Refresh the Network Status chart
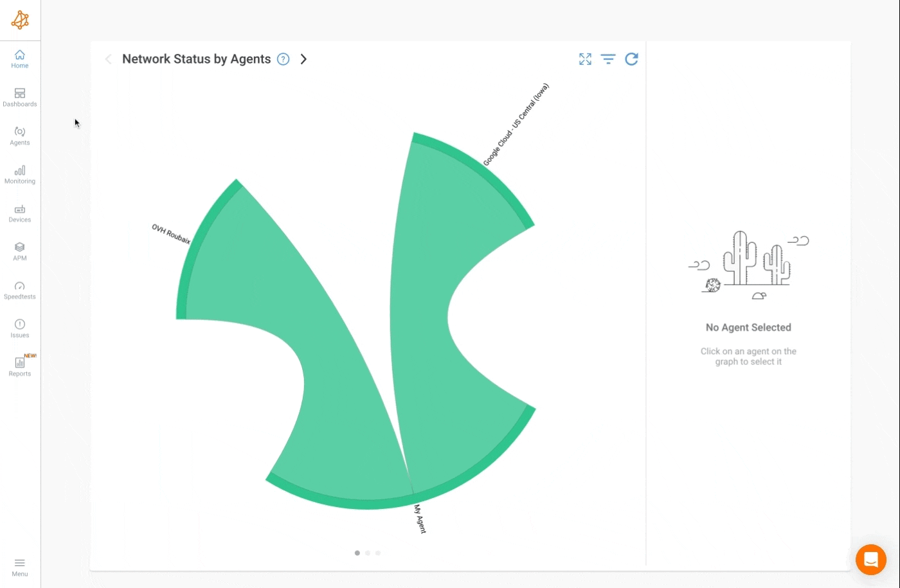Image resolution: width=900 pixels, height=588 pixels. (x=632, y=59)
